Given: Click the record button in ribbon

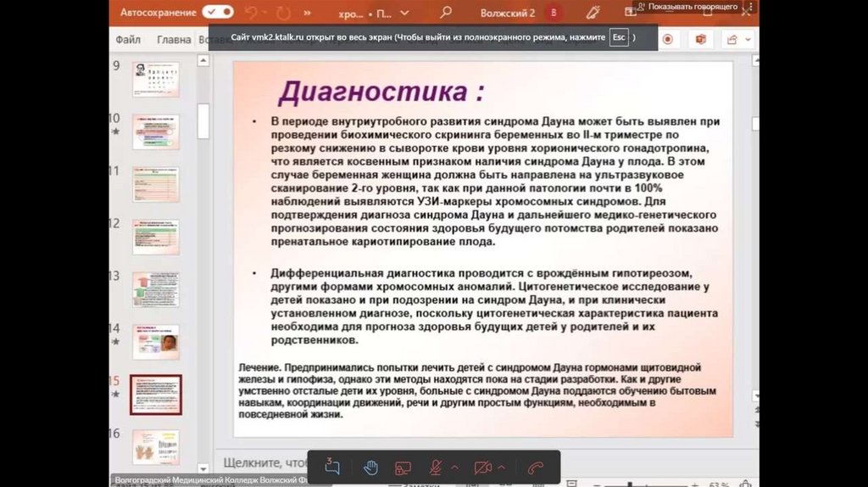Looking at the screenshot, I should (x=668, y=39).
